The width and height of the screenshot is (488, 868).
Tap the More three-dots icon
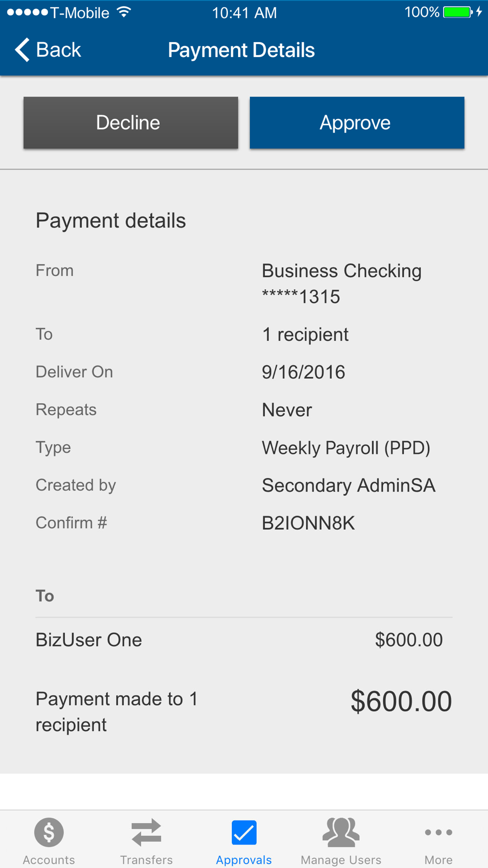[x=438, y=832]
